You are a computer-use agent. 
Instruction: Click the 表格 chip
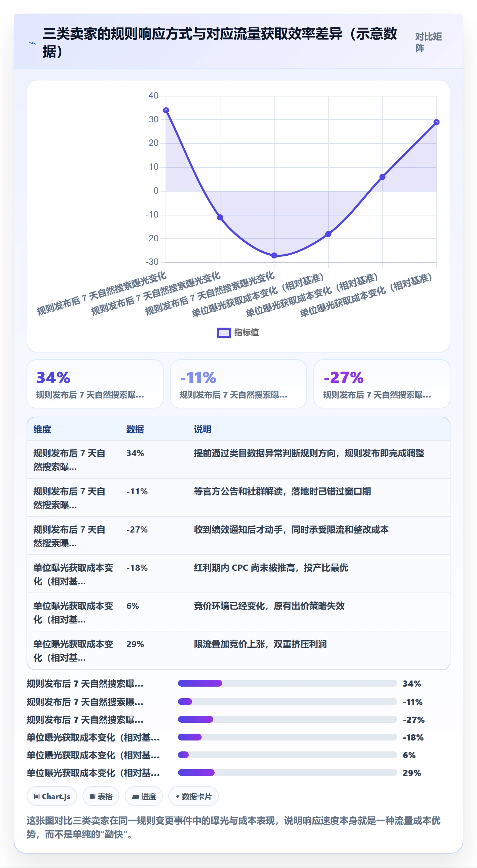[x=101, y=796]
